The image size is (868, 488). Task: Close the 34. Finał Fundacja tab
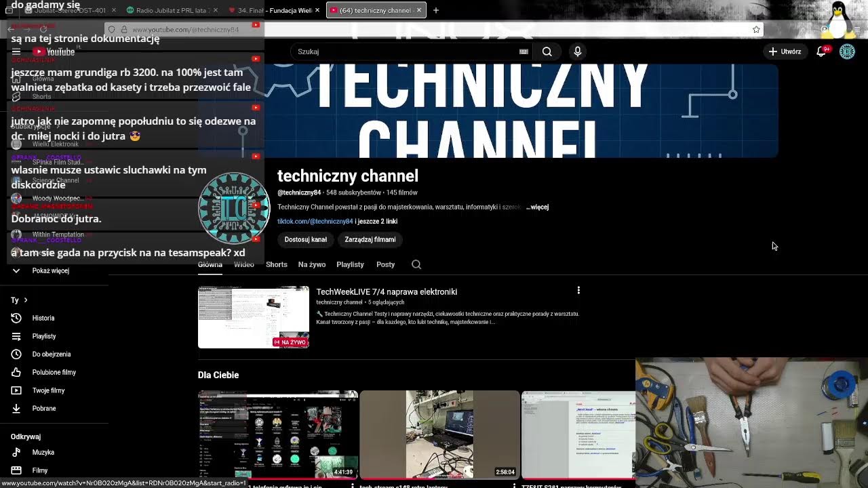317,10
